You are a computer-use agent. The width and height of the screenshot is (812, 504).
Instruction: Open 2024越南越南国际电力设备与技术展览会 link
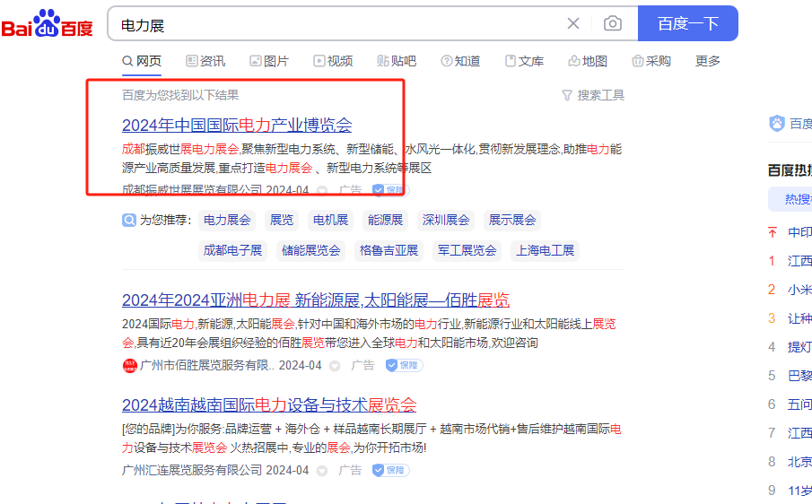tap(269, 404)
